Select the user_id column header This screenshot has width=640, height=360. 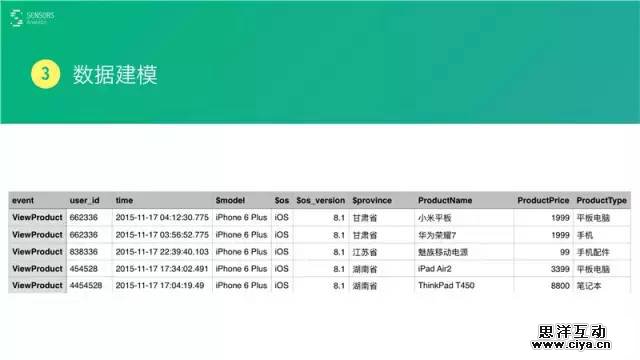tap(84, 200)
